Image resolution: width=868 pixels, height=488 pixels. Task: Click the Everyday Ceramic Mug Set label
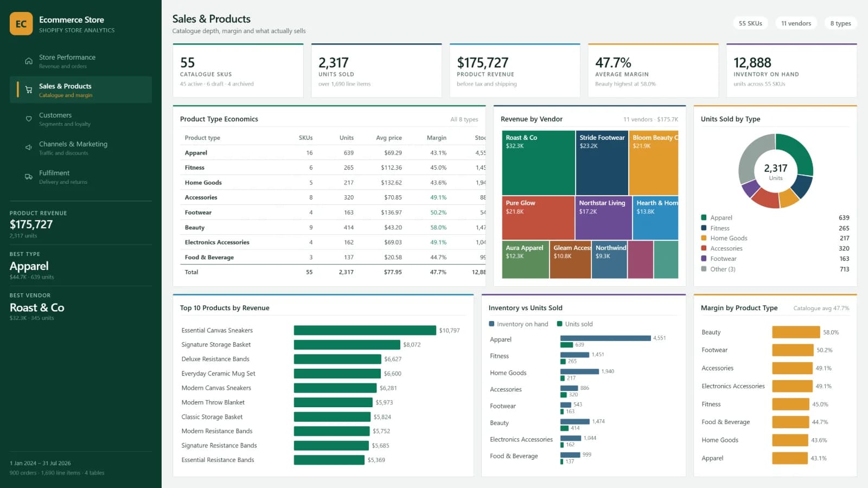[x=218, y=374]
